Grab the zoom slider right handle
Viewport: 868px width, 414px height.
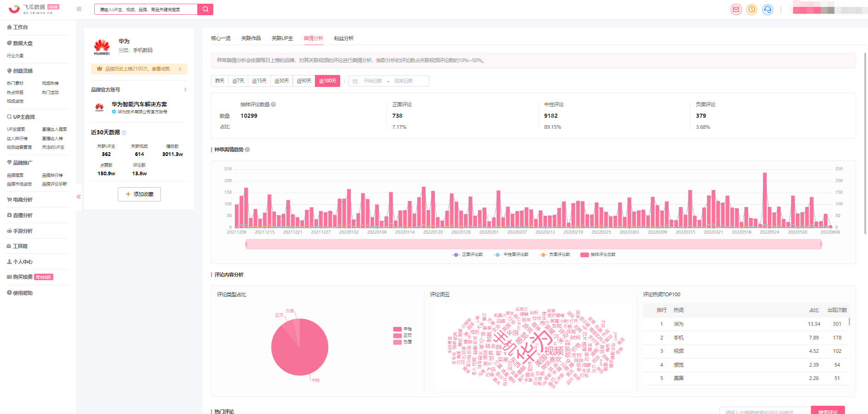click(x=821, y=244)
